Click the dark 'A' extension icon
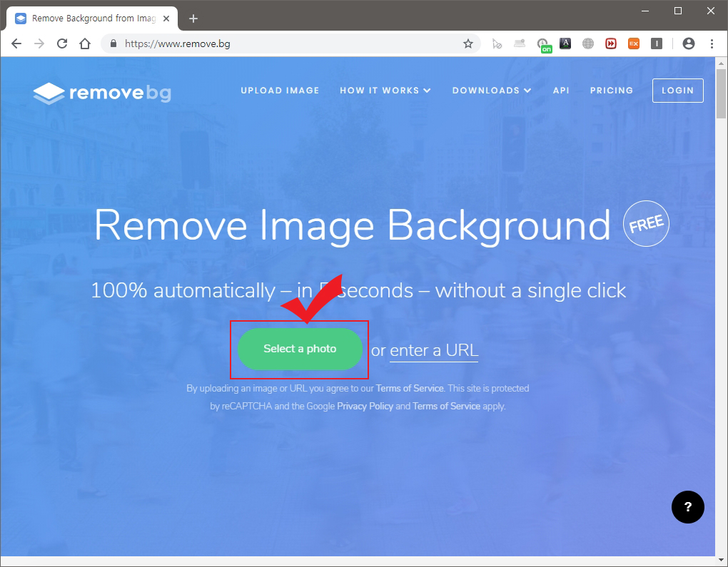Screen dimensions: 728x567 tap(565, 44)
